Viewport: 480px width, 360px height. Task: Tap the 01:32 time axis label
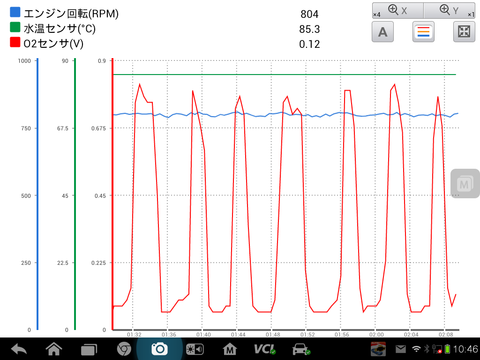pos(134,334)
